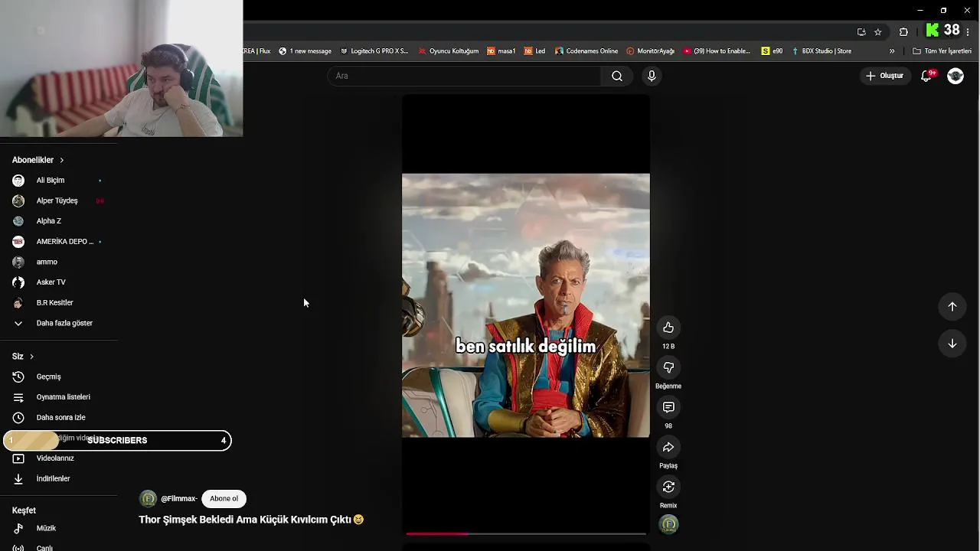
Task: Open the Alper Tüydeş subscription channel
Action: [59, 201]
